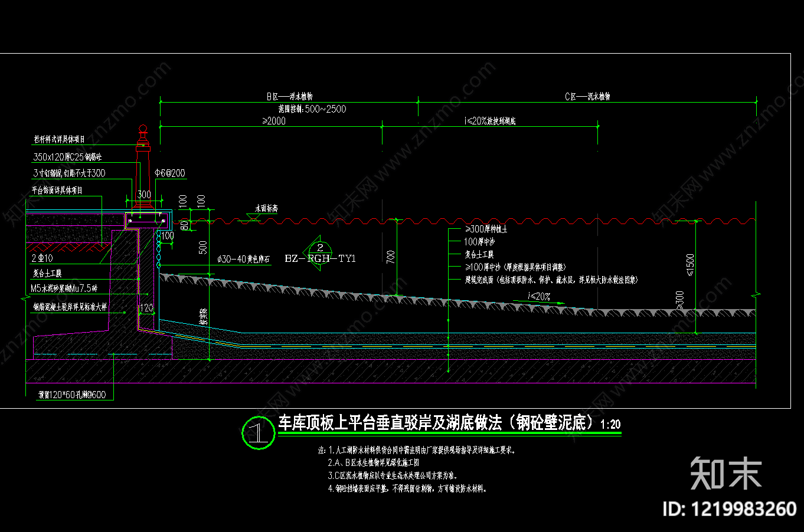Select the ≥100厚中沙 thickness-adjustable layer label
The height and width of the screenshot is (532, 804).
[x=515, y=267]
